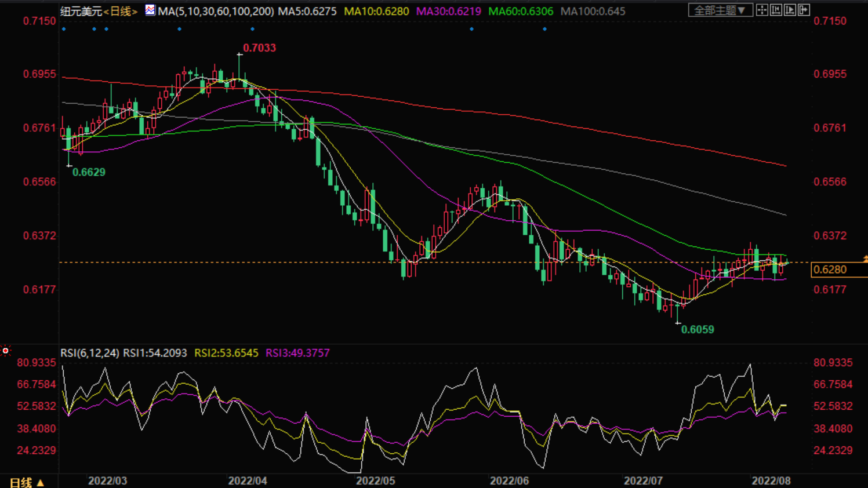Click the jump-to-start range icon

click(x=776, y=10)
